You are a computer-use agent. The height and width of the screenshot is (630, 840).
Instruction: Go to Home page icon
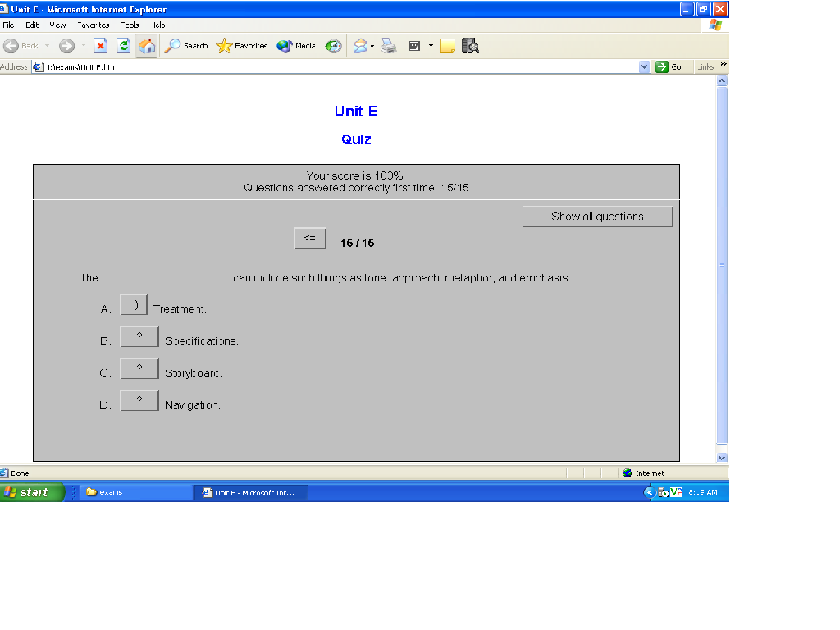tap(146, 46)
